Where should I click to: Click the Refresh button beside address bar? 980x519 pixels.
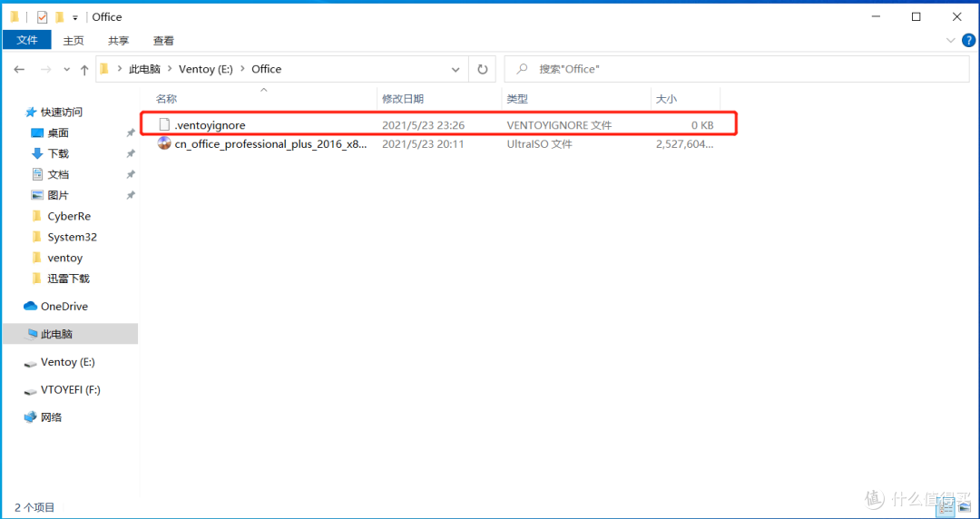coord(483,69)
